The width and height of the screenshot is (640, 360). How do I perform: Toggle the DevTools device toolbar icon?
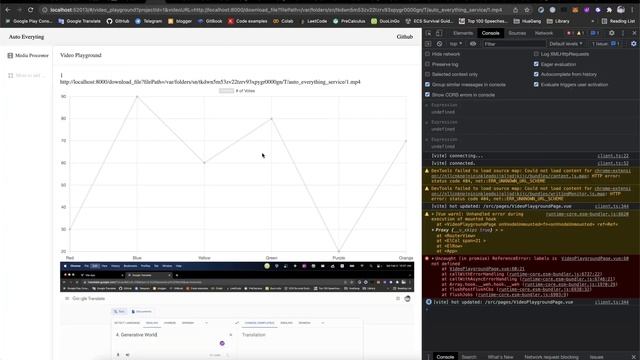pyautogui.click(x=439, y=33)
